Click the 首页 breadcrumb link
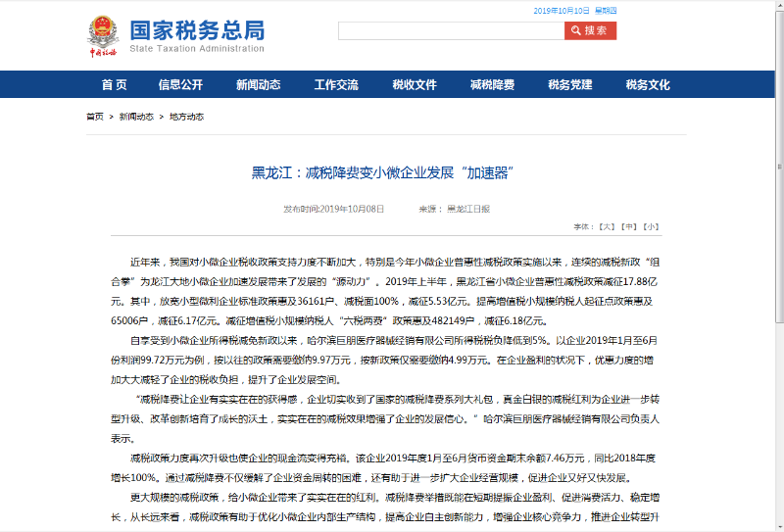Viewport: 784px width, 532px height. pos(95,117)
